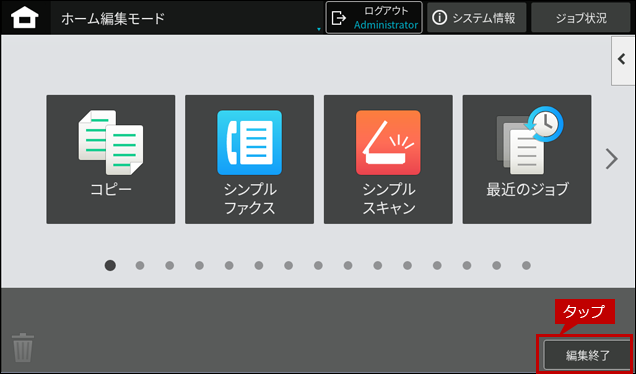
Task: Select the シンプルスキャン tile
Action: coord(388,159)
